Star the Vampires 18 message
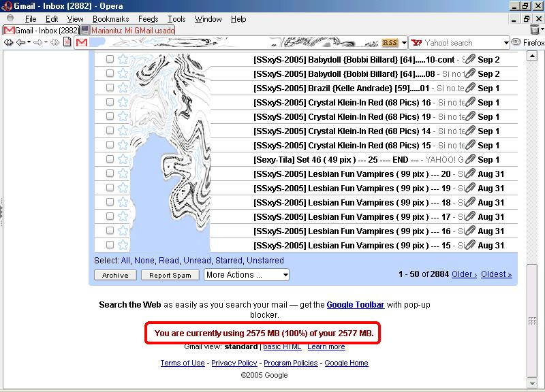Image resolution: width=545 pixels, height=392 pixels. 123,202
